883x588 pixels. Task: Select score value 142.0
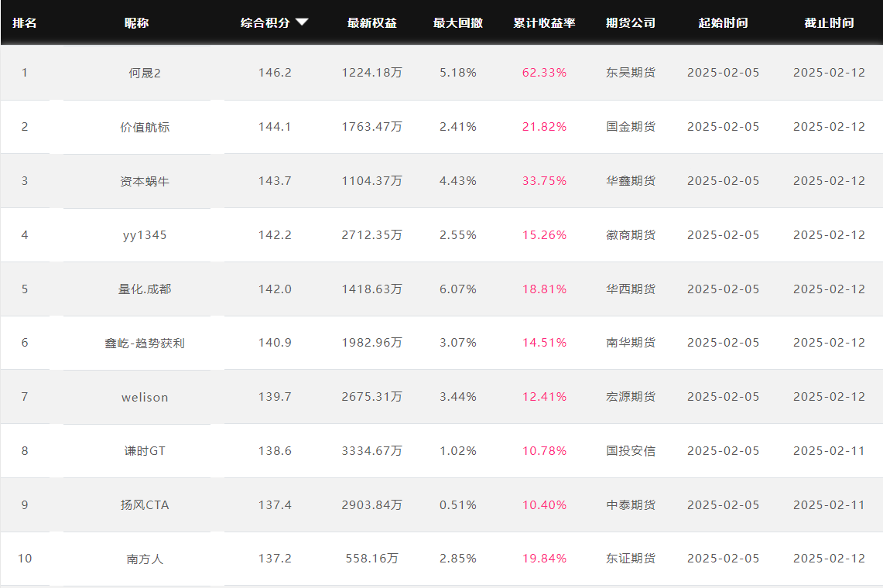tap(275, 289)
